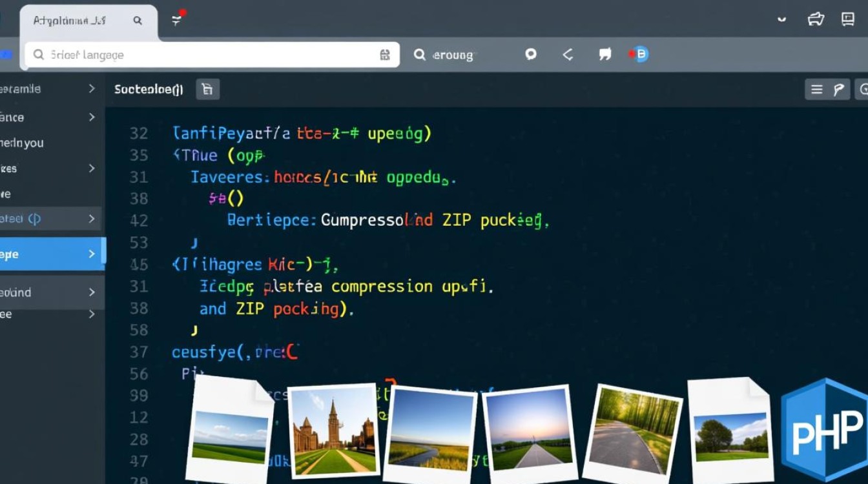
Task: Click the chat bubble icon in the toolbar
Action: click(531, 55)
